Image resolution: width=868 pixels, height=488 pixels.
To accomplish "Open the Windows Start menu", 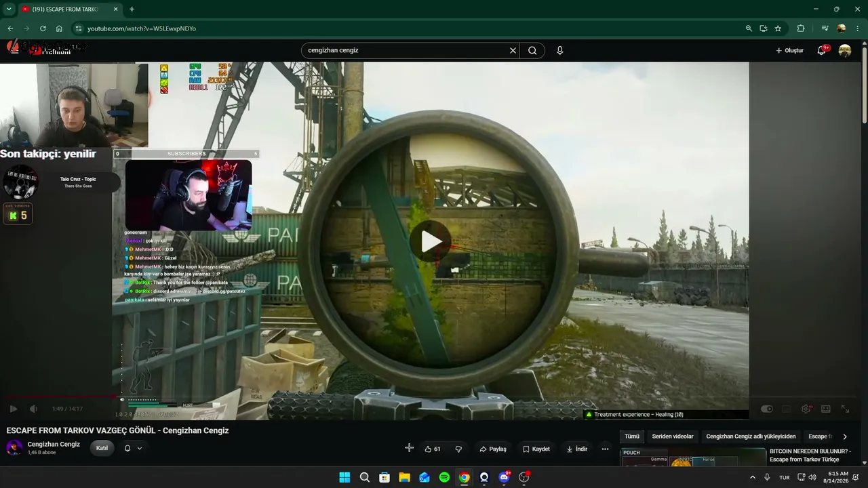I will 344,477.
